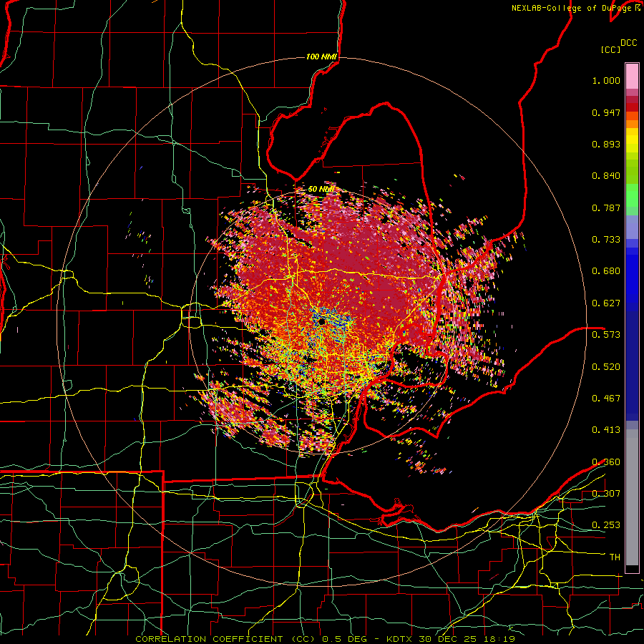Click the KDTX station identifier
Screen dimensions: 644x644
pyautogui.click(x=401, y=639)
